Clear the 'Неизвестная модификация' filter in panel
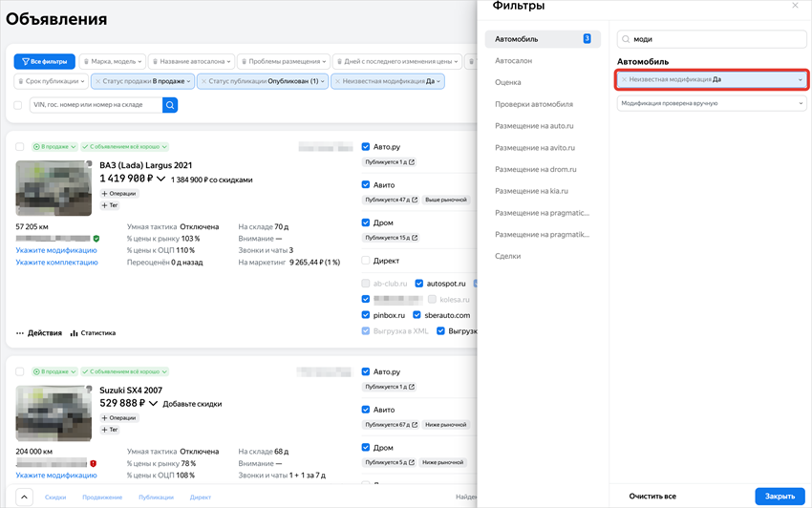Image resolution: width=812 pixels, height=508 pixels. tap(624, 79)
